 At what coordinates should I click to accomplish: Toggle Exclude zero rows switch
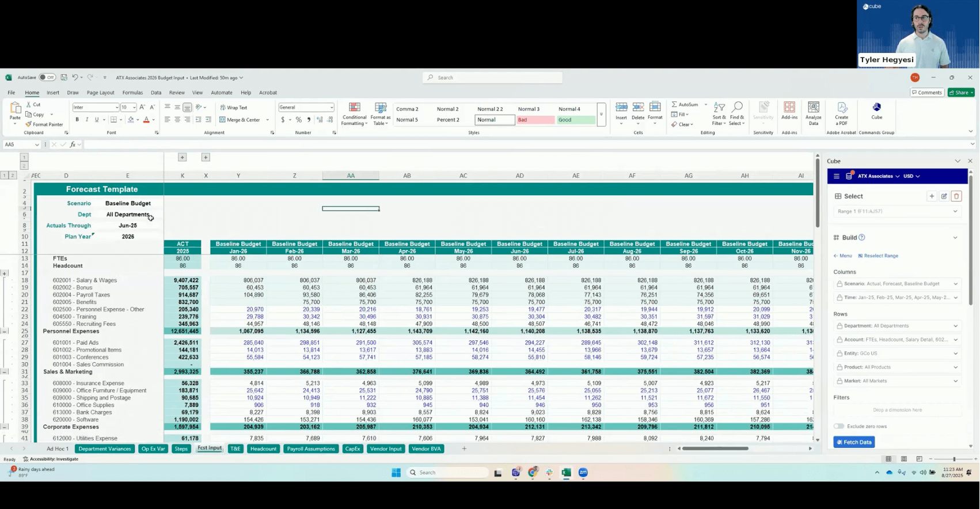[x=839, y=426]
